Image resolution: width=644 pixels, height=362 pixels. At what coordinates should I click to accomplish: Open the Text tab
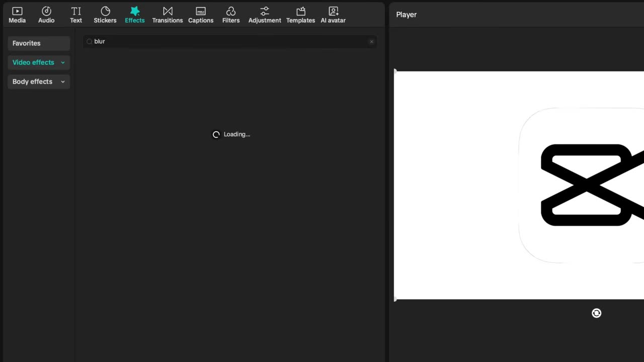pyautogui.click(x=76, y=15)
